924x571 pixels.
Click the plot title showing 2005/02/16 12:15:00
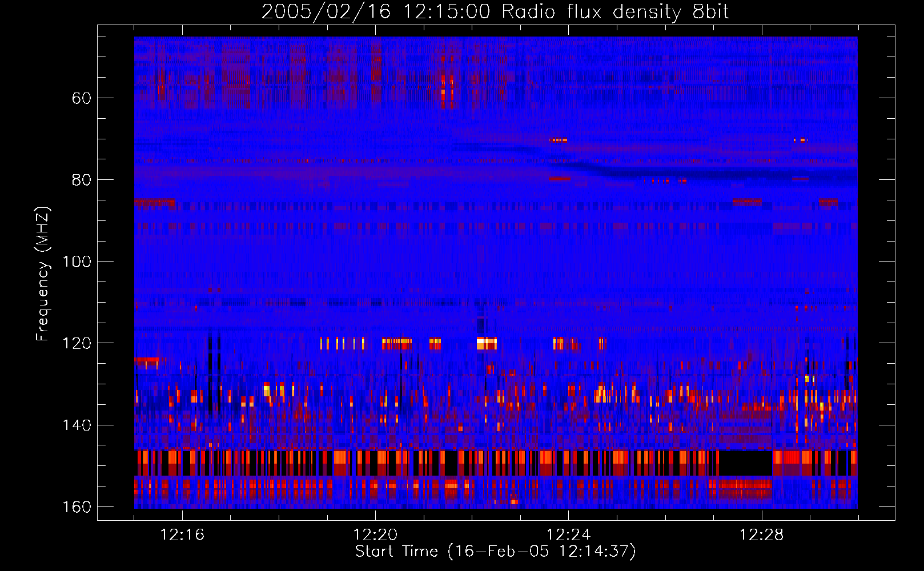[495, 11]
